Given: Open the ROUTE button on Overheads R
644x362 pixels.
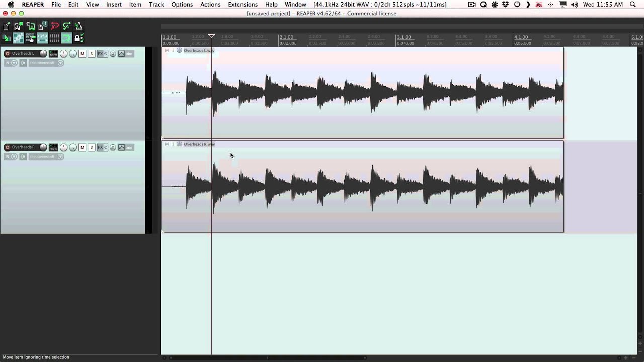Looking at the screenshot, I should coord(53,147).
